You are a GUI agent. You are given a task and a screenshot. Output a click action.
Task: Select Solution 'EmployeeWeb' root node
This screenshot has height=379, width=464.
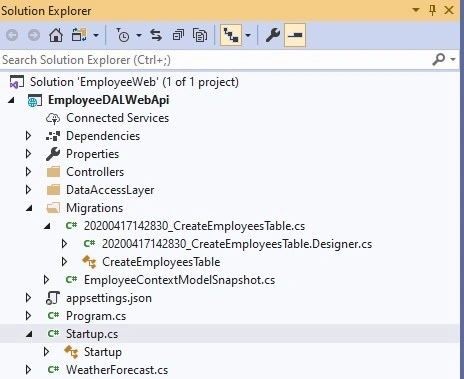point(134,82)
